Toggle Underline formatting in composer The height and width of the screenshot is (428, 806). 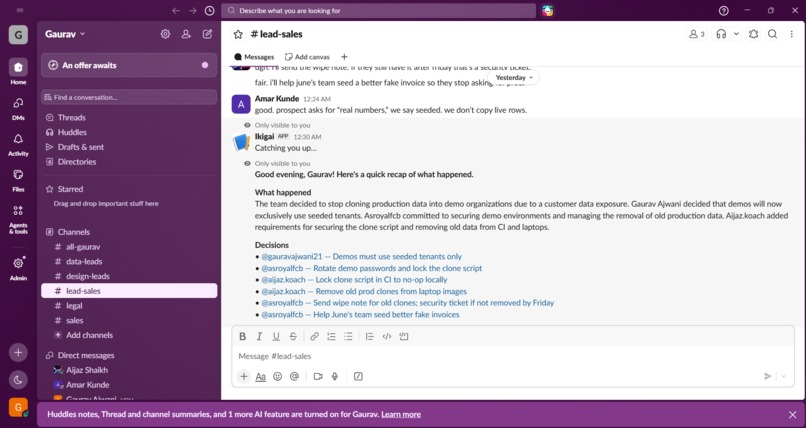point(276,337)
